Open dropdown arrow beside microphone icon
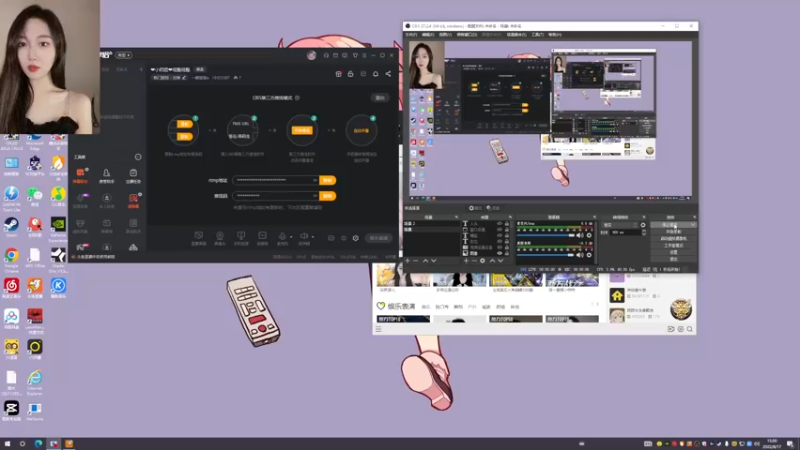The image size is (800, 450). [291, 237]
